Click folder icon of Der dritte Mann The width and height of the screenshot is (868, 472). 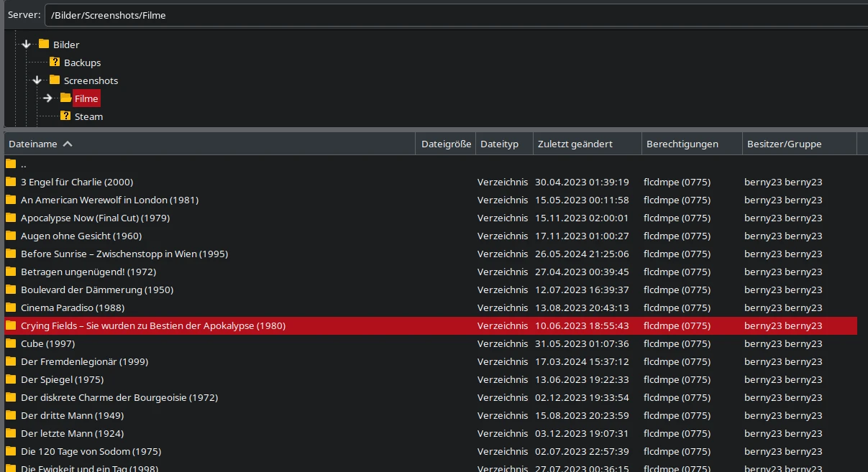point(11,415)
